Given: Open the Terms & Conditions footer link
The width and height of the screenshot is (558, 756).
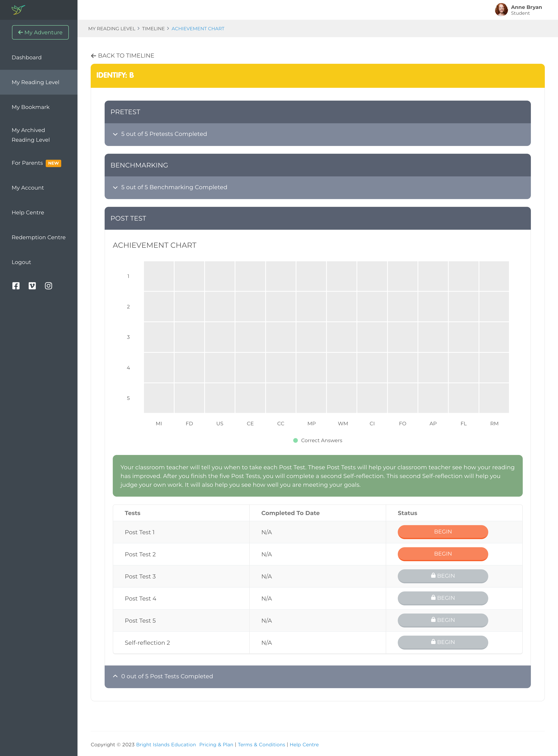Looking at the screenshot, I should tap(261, 745).
